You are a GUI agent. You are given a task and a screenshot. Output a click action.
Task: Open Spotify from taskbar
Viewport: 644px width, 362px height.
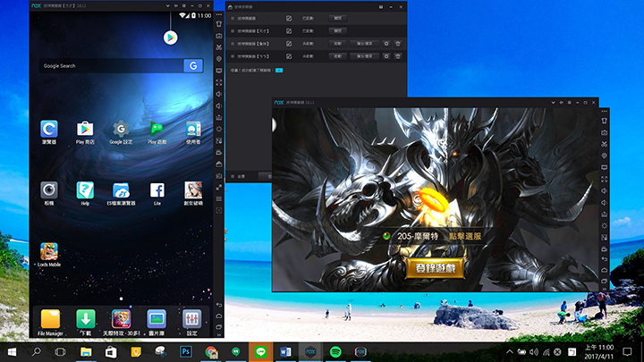click(335, 352)
